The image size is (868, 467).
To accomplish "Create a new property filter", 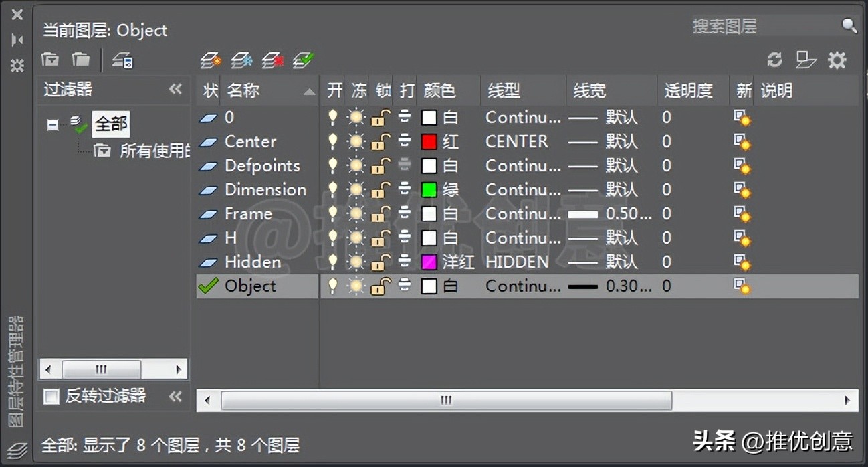I will tap(50, 60).
